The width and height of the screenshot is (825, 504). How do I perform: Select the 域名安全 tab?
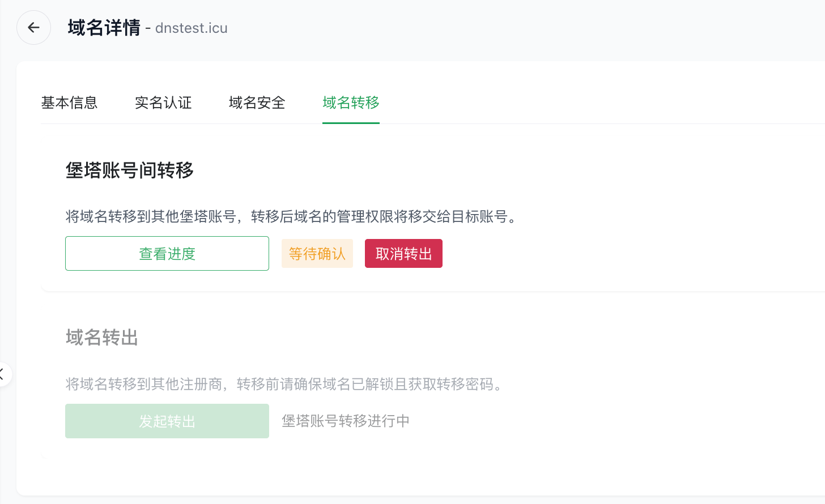tap(256, 103)
